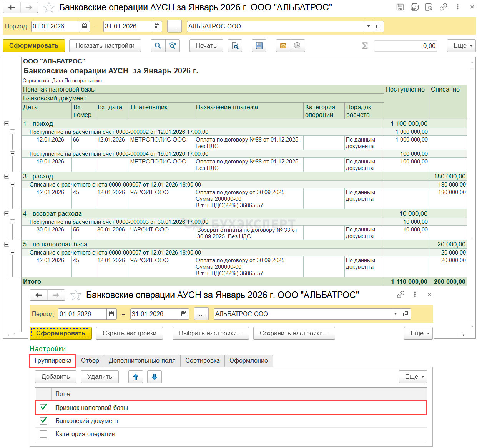Click the save report floppy disk icon

[x=259, y=46]
